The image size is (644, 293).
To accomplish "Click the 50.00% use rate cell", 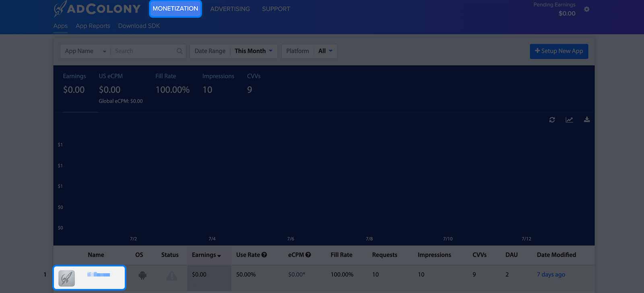I will pyautogui.click(x=246, y=274).
